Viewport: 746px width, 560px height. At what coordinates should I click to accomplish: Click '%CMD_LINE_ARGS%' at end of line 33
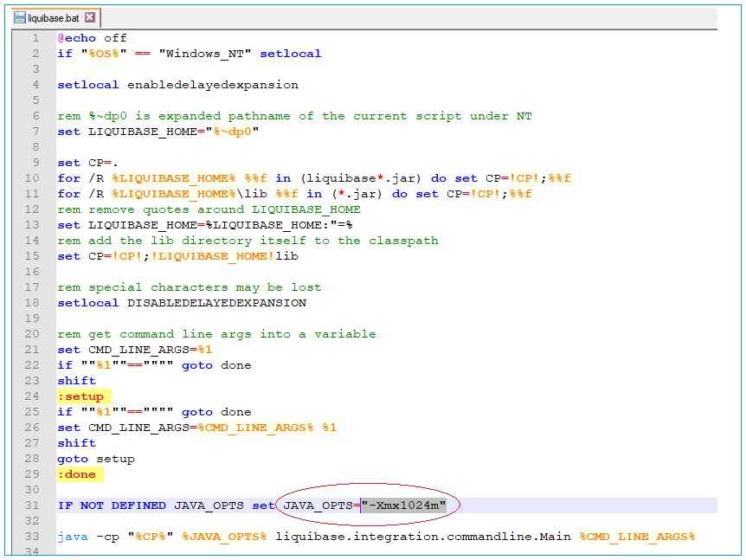(x=637, y=537)
